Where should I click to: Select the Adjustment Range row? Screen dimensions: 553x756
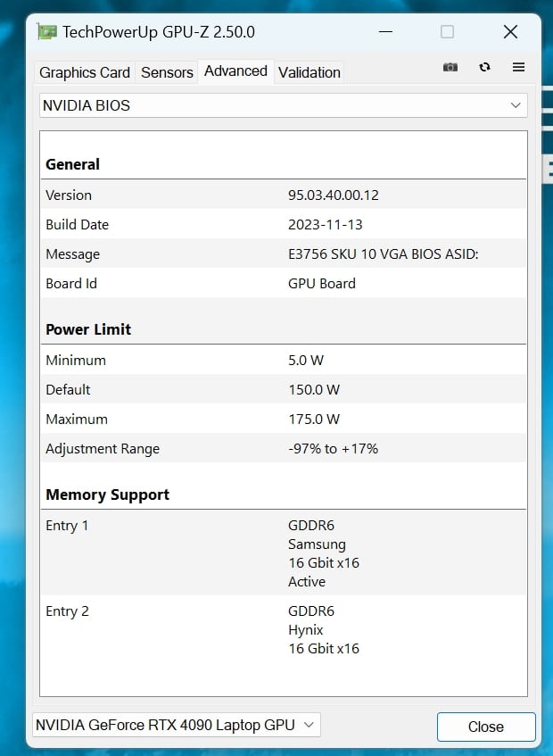point(284,448)
